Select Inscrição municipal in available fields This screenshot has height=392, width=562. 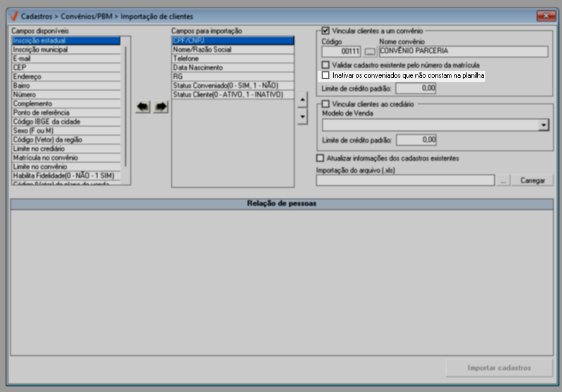66,49
